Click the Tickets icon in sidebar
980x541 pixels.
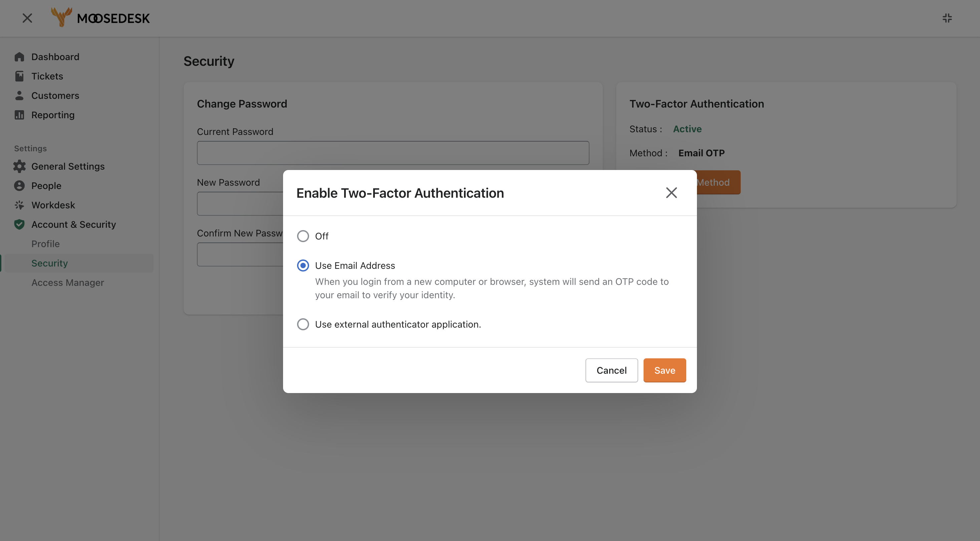(19, 76)
